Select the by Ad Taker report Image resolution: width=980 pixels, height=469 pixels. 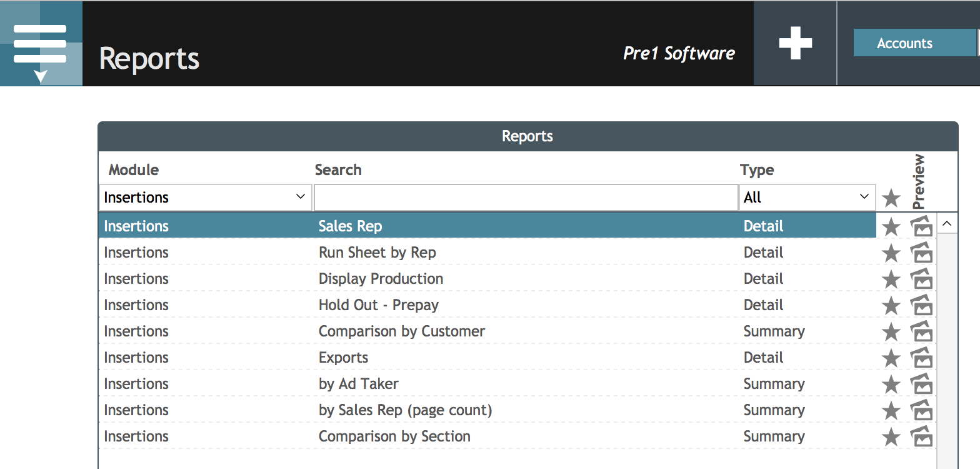pyautogui.click(x=359, y=384)
